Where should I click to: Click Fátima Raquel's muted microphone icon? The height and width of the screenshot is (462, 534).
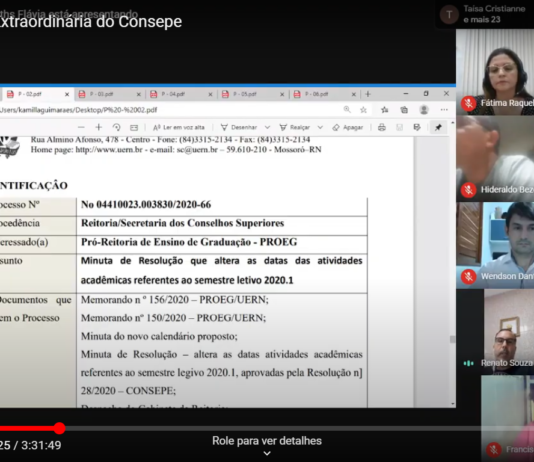coord(469,103)
